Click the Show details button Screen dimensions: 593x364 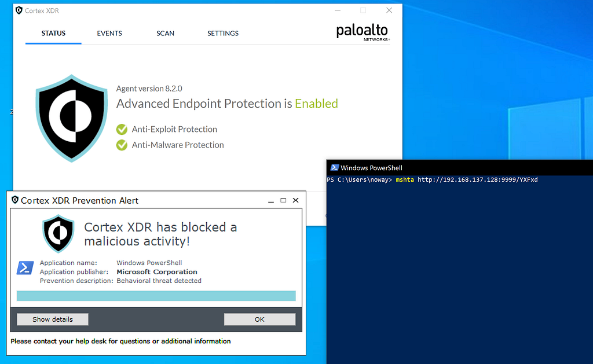53,319
